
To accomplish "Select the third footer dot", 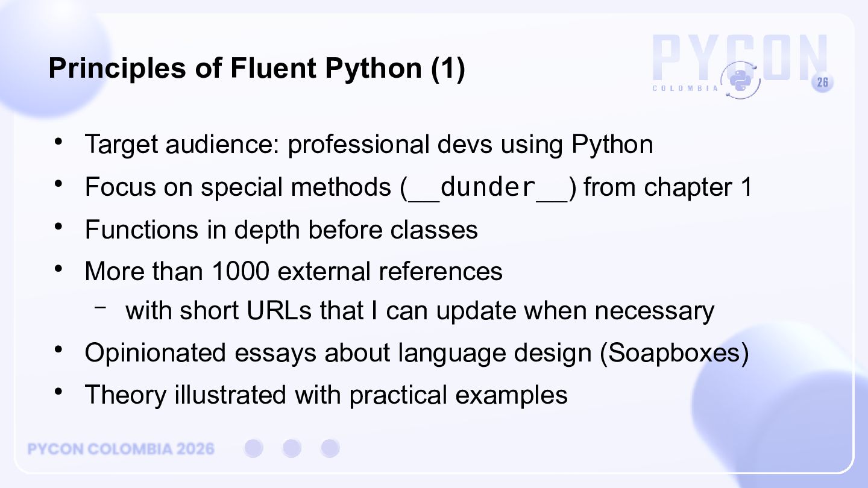I will 330,448.
